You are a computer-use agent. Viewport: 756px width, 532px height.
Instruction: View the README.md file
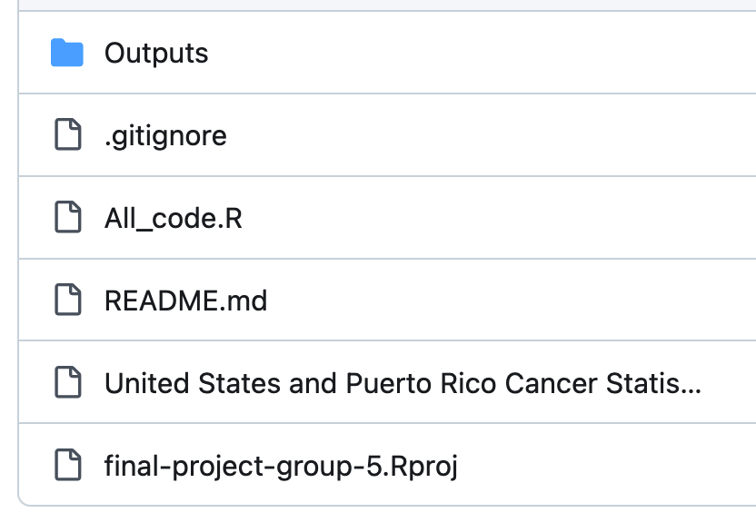click(x=185, y=300)
